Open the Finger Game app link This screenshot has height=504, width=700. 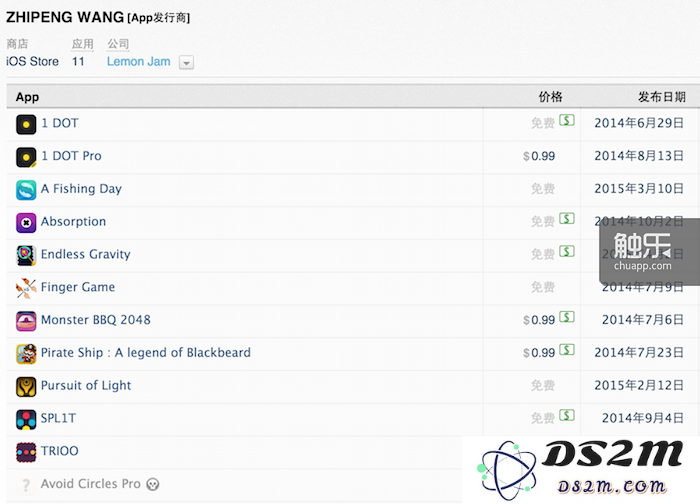[78, 287]
